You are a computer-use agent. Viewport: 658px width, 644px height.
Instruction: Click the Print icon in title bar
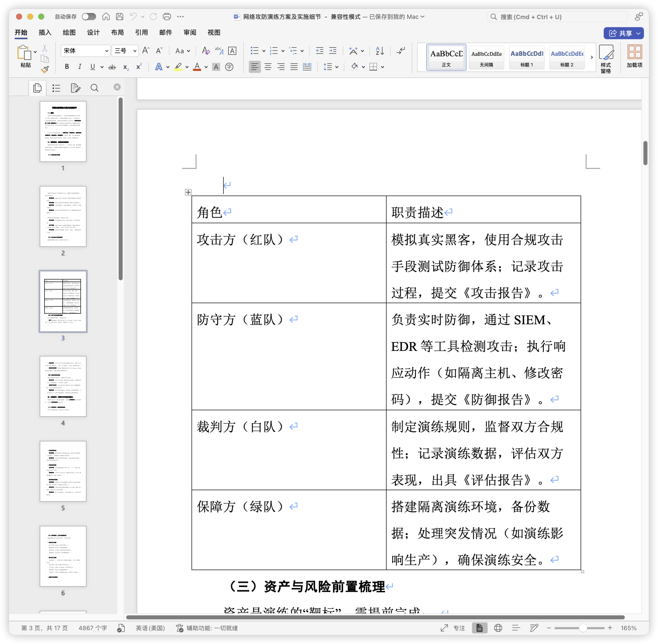pyautogui.click(x=167, y=16)
